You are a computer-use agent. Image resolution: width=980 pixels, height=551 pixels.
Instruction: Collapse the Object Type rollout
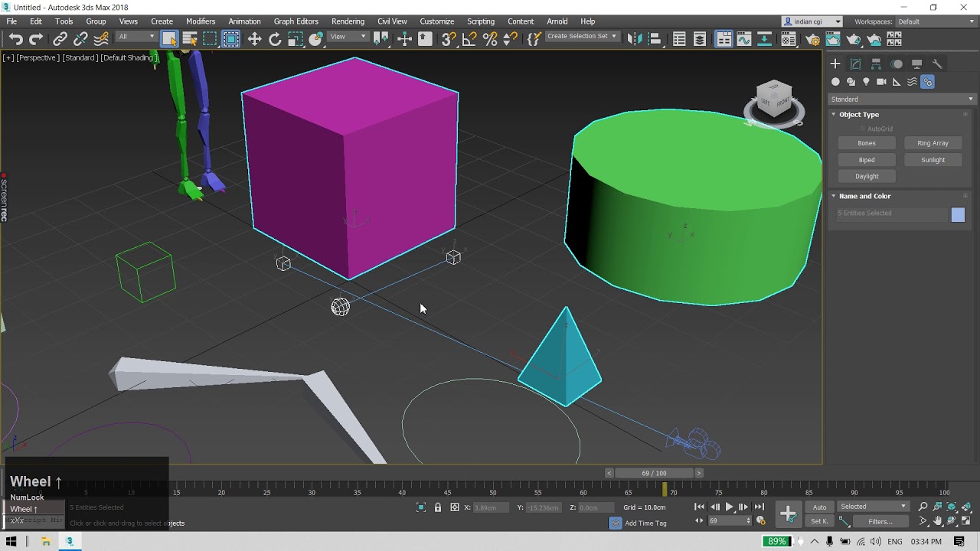pyautogui.click(x=858, y=114)
